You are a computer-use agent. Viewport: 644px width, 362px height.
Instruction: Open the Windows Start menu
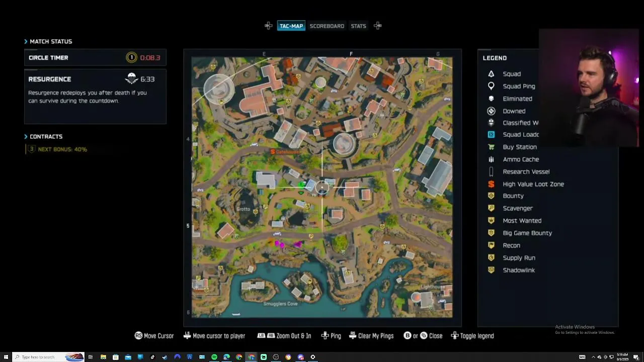(x=6, y=357)
